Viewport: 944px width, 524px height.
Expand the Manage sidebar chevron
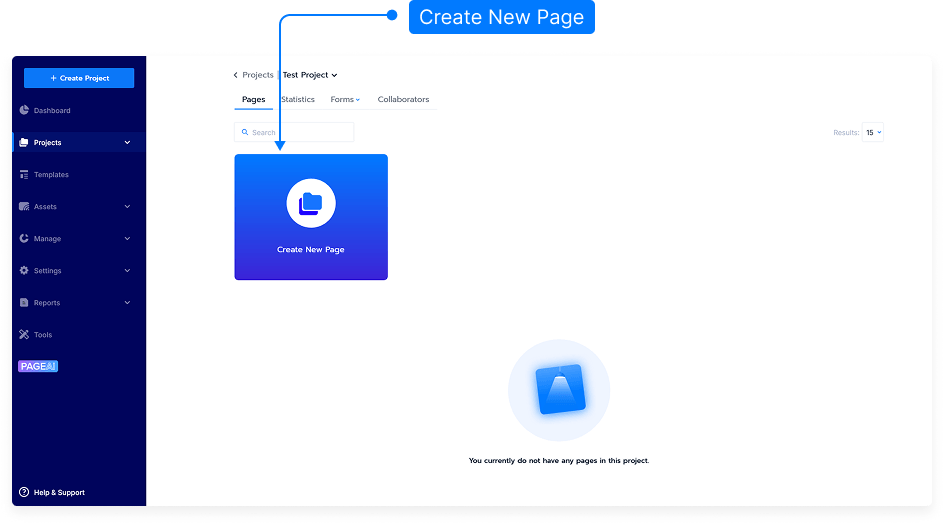127,239
